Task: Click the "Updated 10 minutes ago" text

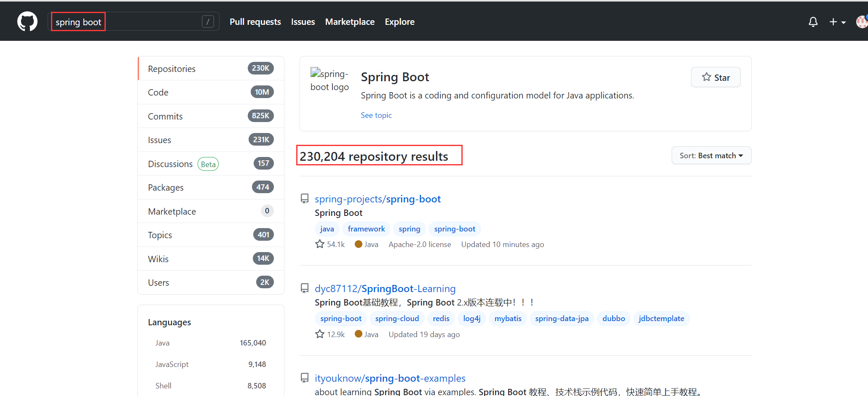Action: coord(502,245)
